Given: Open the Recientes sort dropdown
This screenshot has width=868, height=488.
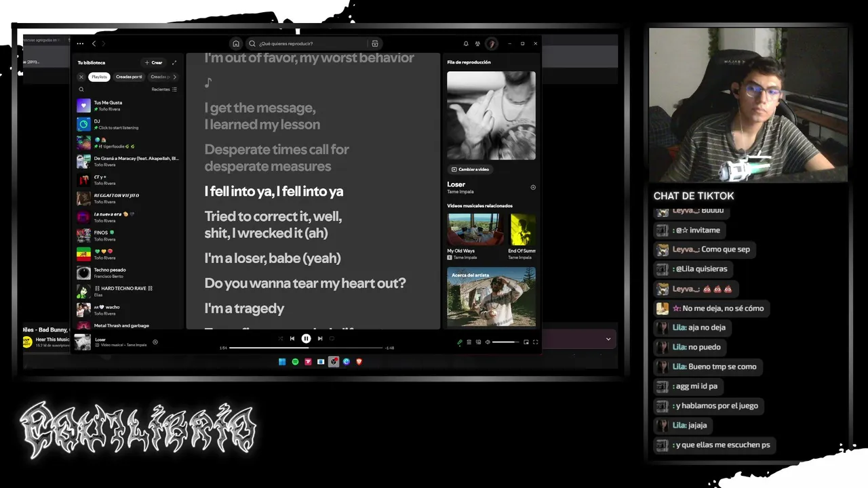Looking at the screenshot, I should (164, 89).
